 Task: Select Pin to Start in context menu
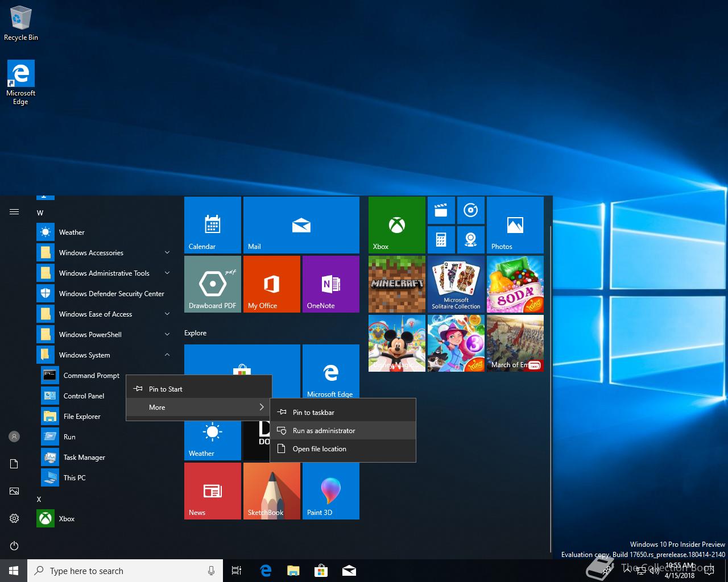click(x=198, y=389)
